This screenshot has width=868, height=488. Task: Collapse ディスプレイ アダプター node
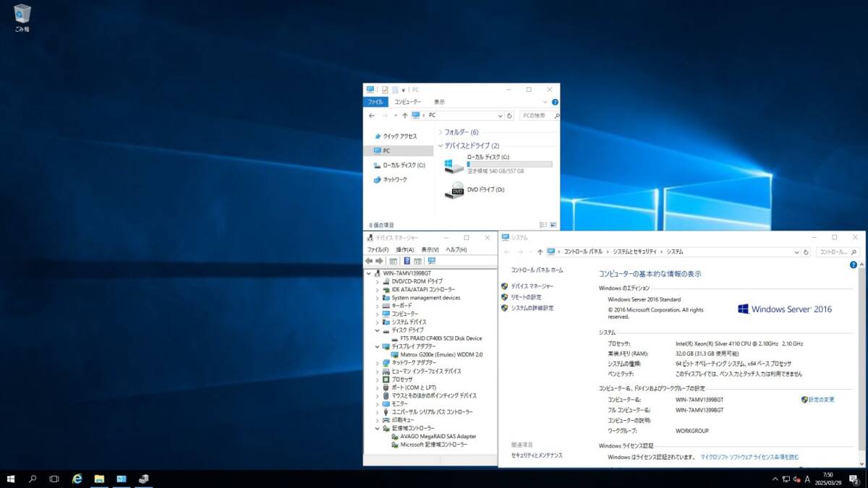377,346
